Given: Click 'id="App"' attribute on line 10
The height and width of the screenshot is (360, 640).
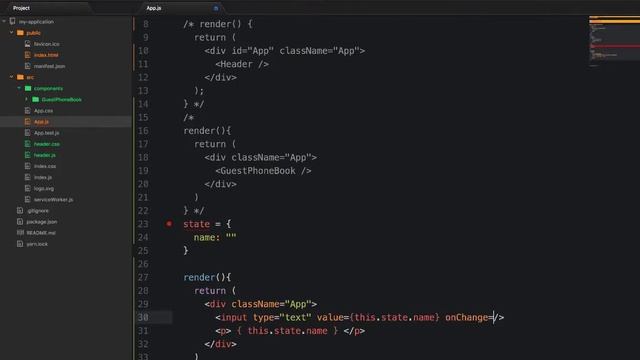Looking at the screenshot, I should pyautogui.click(x=253, y=51).
